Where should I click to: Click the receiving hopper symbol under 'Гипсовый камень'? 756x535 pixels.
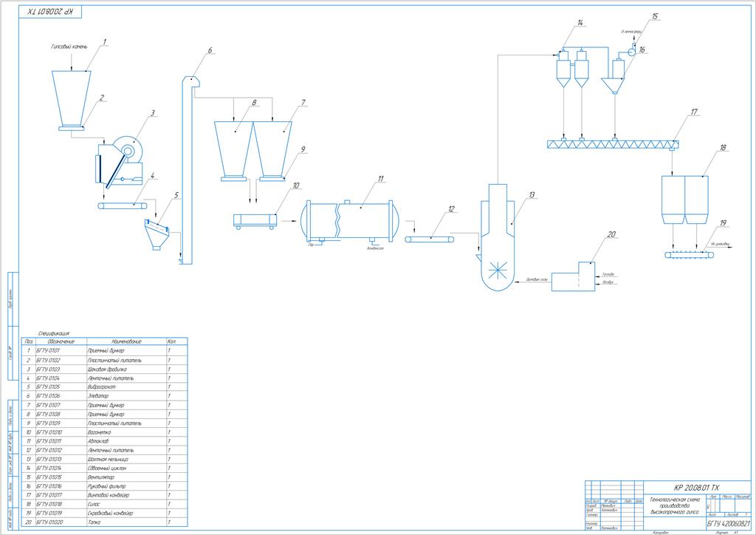(x=72, y=98)
